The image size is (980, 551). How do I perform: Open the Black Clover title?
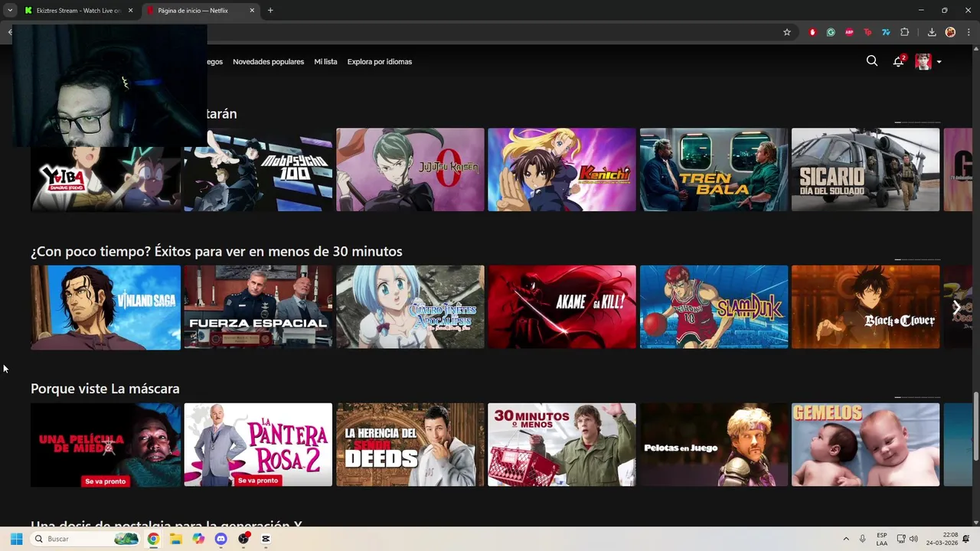pos(865,308)
